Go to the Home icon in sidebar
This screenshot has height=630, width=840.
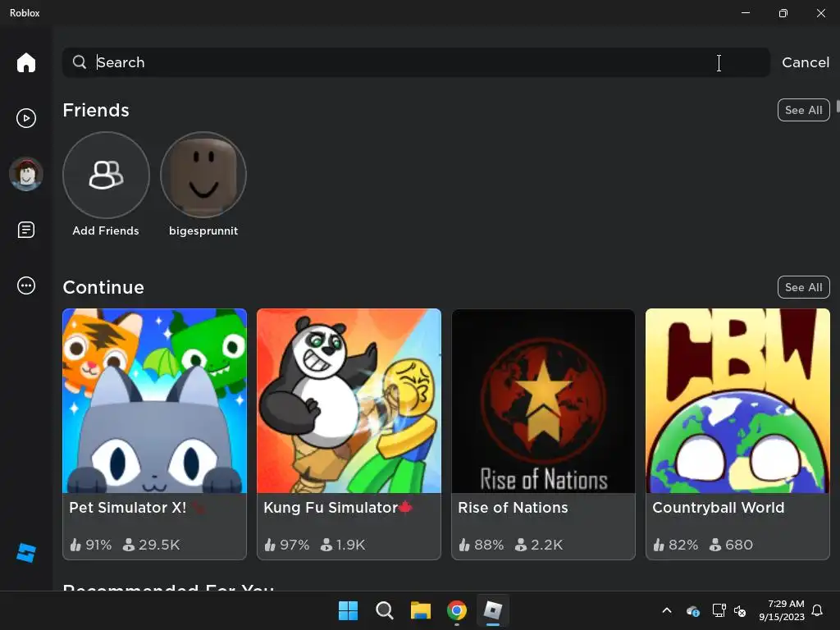25,62
